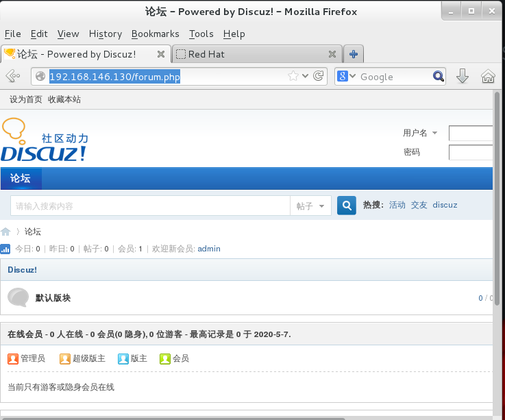Image resolution: width=505 pixels, height=420 pixels.
Task: Focus the username input field
Action: (x=471, y=133)
